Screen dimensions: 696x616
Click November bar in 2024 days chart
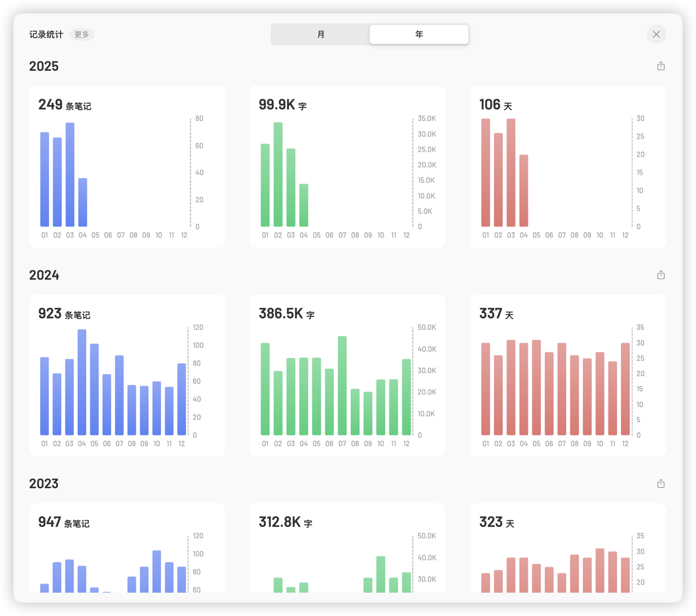point(613,398)
